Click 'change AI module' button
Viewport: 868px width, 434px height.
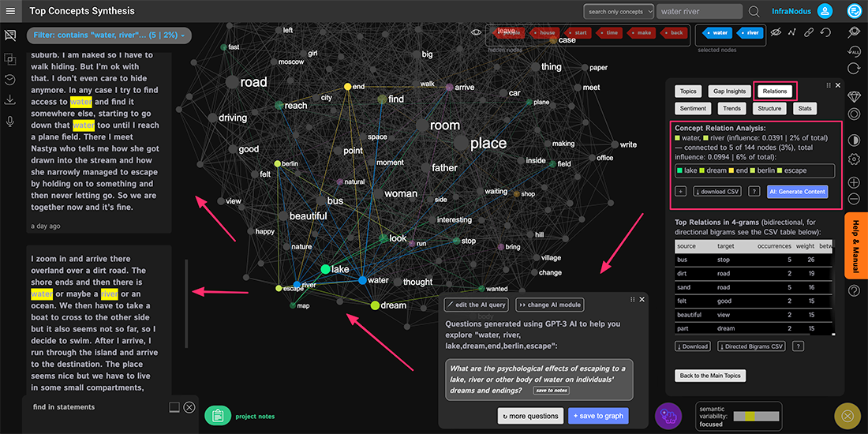[550, 305]
